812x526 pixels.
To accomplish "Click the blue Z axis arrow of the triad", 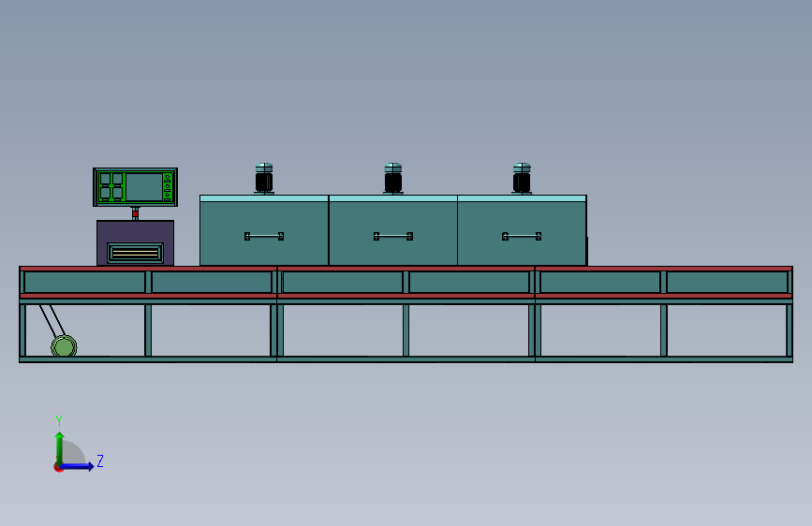I will (77, 466).
